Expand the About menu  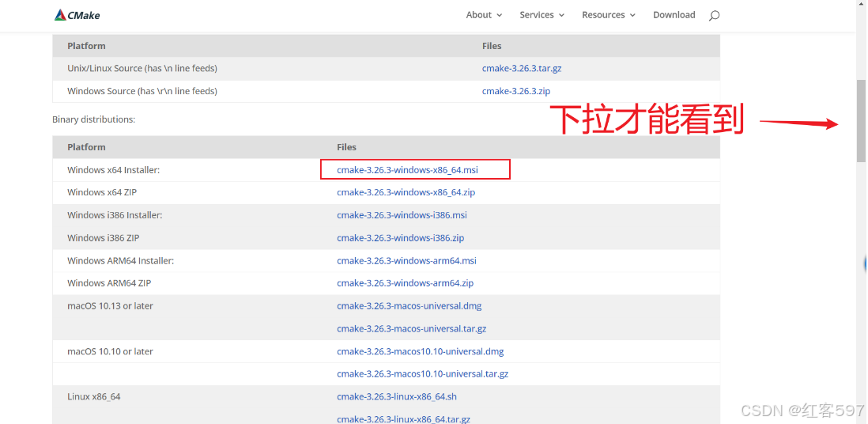pyautogui.click(x=484, y=15)
